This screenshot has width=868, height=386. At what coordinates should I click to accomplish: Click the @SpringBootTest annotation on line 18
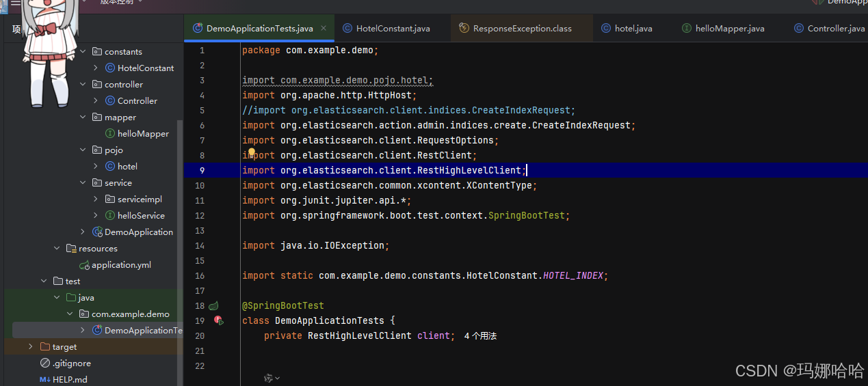[x=283, y=305]
